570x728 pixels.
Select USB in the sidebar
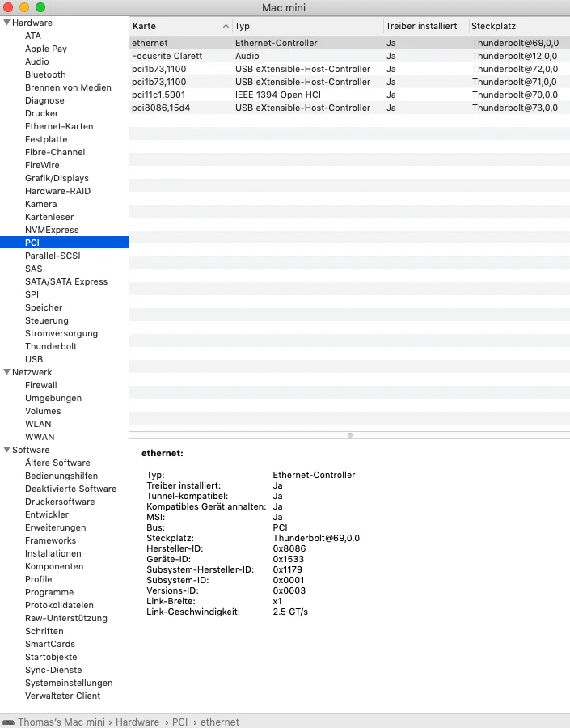34,359
